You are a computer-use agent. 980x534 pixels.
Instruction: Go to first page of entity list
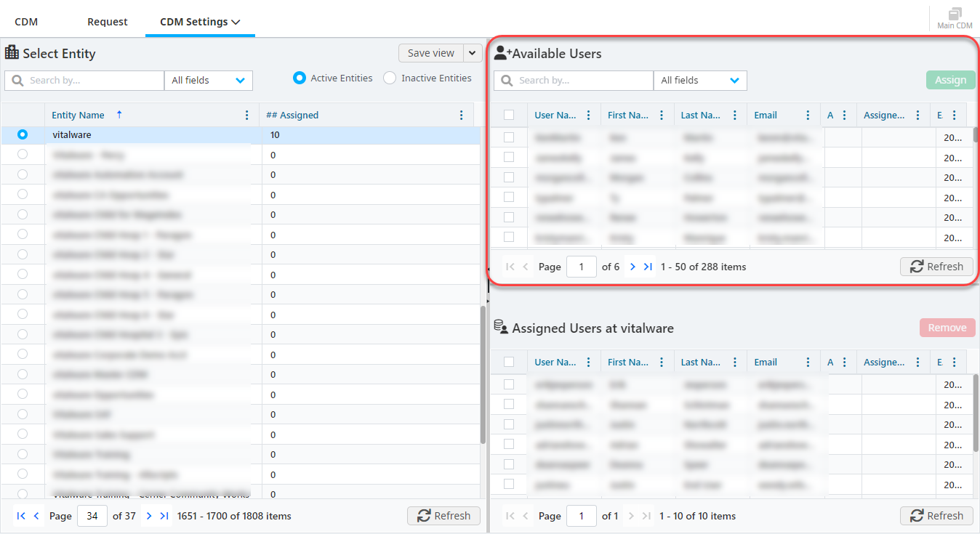click(21, 516)
